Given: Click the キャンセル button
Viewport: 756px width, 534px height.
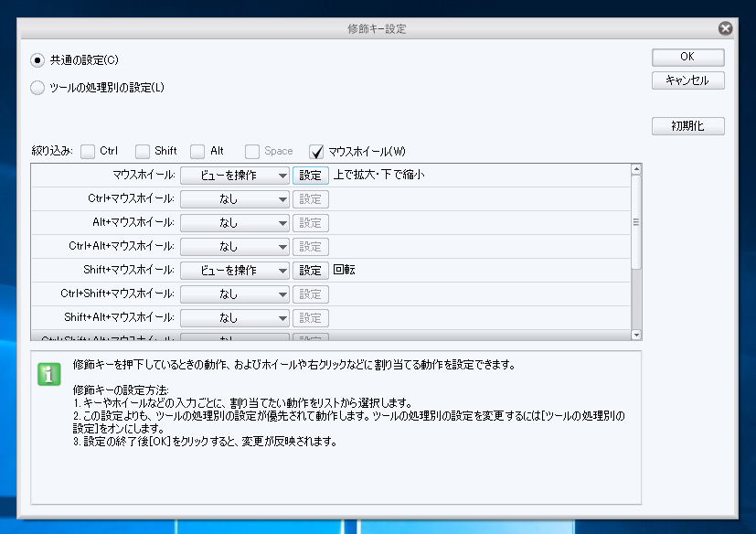Looking at the screenshot, I should pos(688,80).
